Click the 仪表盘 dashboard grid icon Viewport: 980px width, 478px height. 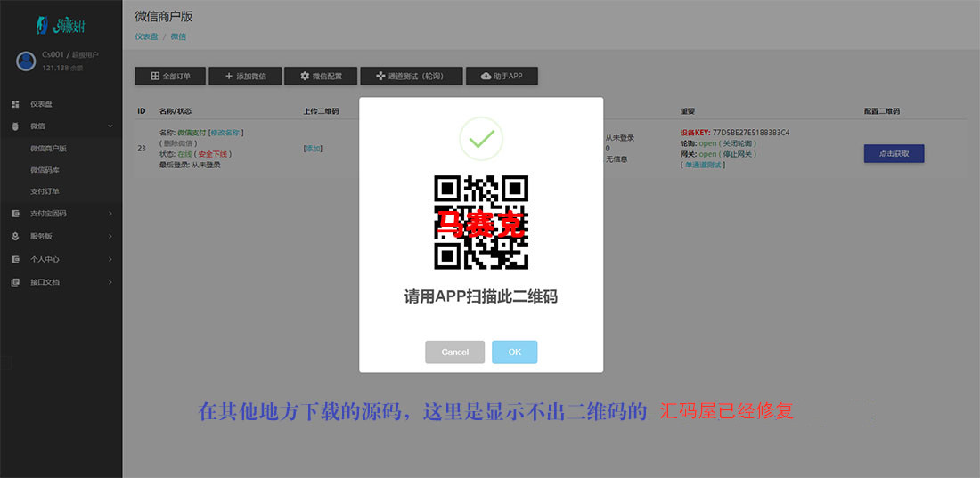point(16,104)
